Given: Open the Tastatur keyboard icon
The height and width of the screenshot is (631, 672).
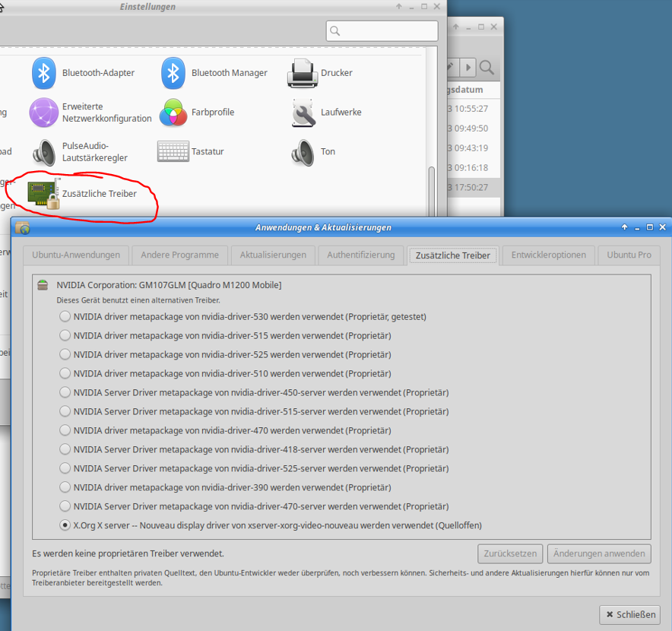Looking at the screenshot, I should tap(173, 151).
